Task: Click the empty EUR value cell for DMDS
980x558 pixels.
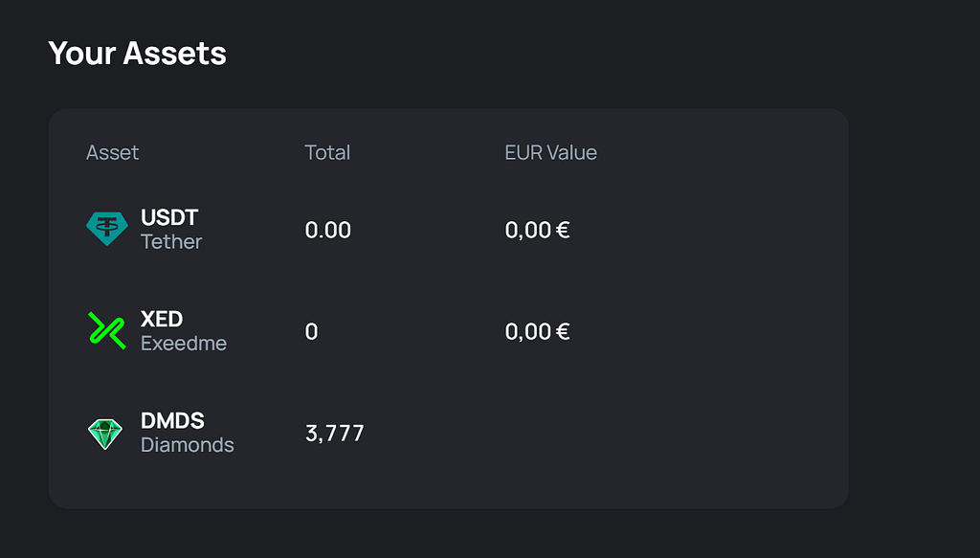Action: (x=550, y=433)
